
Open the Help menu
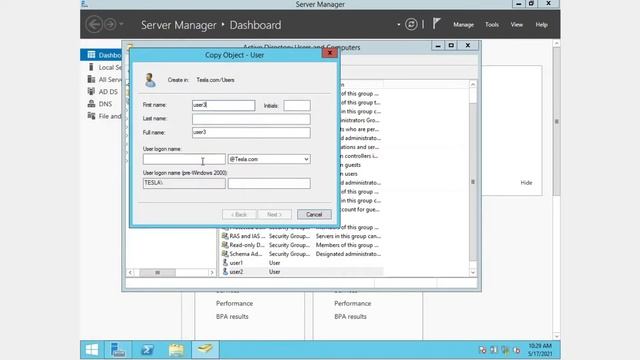coord(541,25)
